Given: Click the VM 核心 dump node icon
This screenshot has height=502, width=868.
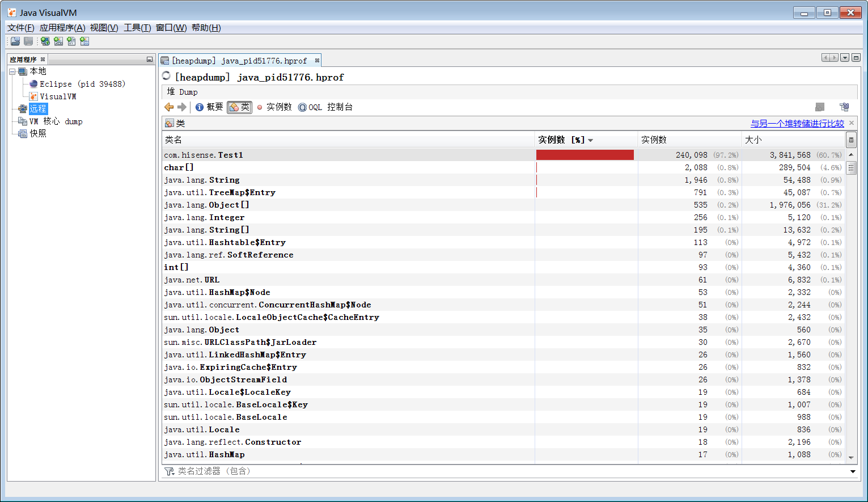Looking at the screenshot, I should coord(23,121).
